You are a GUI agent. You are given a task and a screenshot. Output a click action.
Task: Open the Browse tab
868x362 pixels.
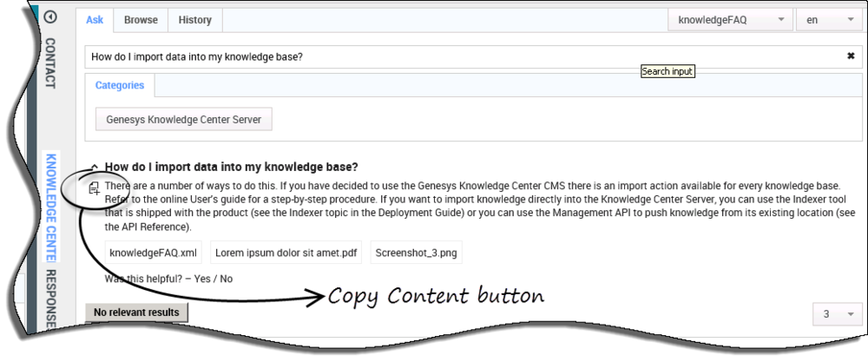141,20
